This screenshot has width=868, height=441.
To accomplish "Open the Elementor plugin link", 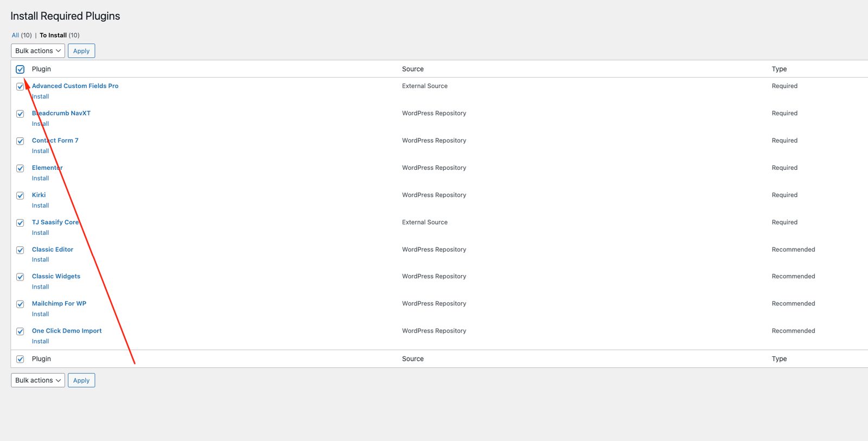I will (x=47, y=168).
